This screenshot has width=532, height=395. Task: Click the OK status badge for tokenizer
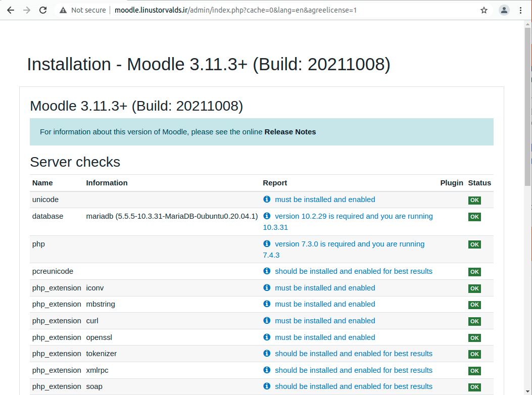474,354
